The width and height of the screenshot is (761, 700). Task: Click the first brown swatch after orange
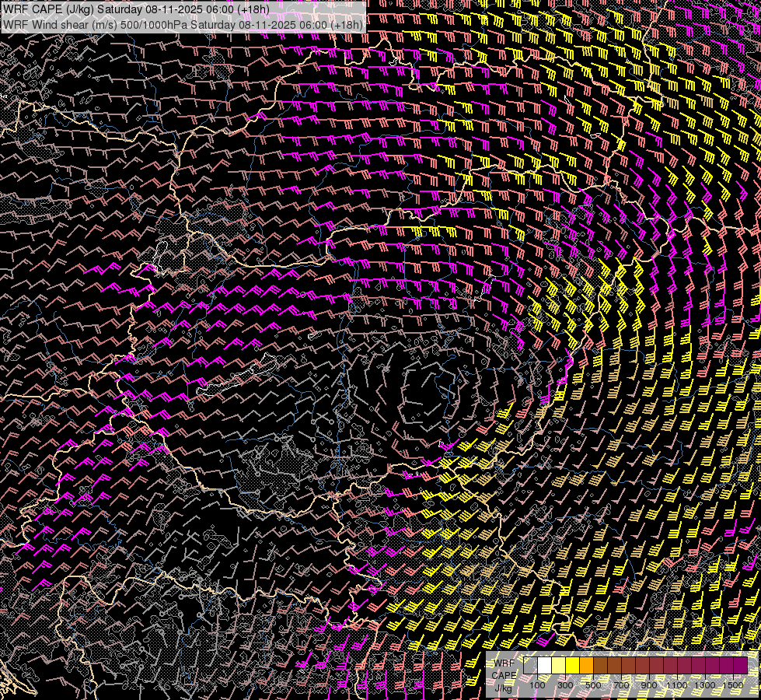pos(600,666)
